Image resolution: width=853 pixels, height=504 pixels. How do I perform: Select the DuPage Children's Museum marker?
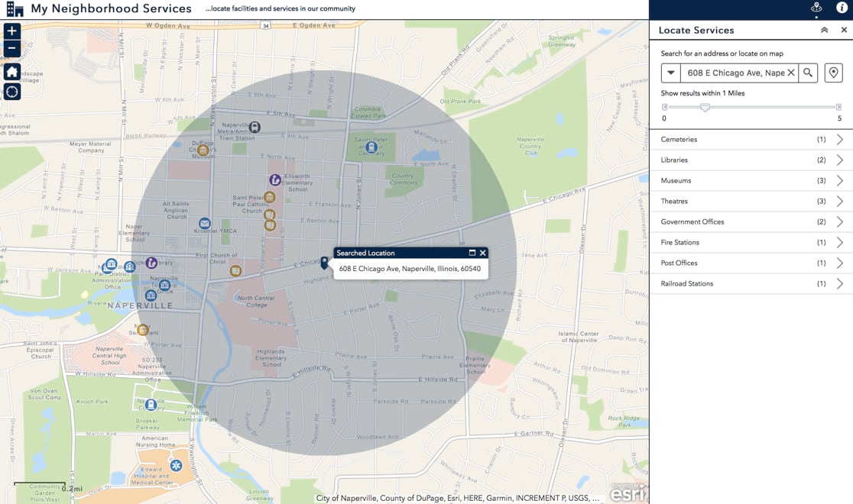coord(203,150)
